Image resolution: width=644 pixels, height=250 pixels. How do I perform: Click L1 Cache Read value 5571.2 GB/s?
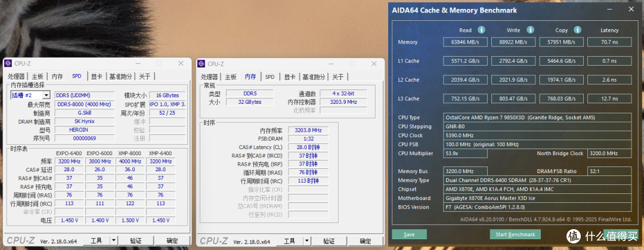[x=465, y=61]
